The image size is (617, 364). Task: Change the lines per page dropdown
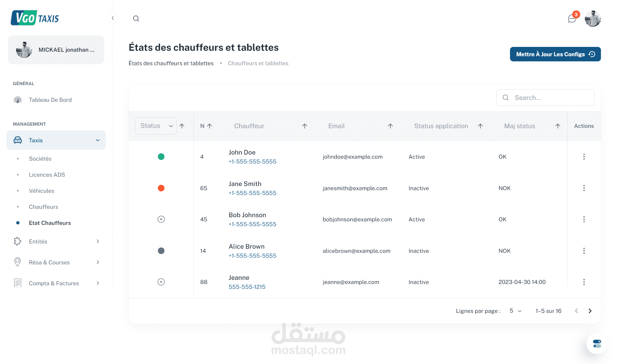[x=515, y=311]
